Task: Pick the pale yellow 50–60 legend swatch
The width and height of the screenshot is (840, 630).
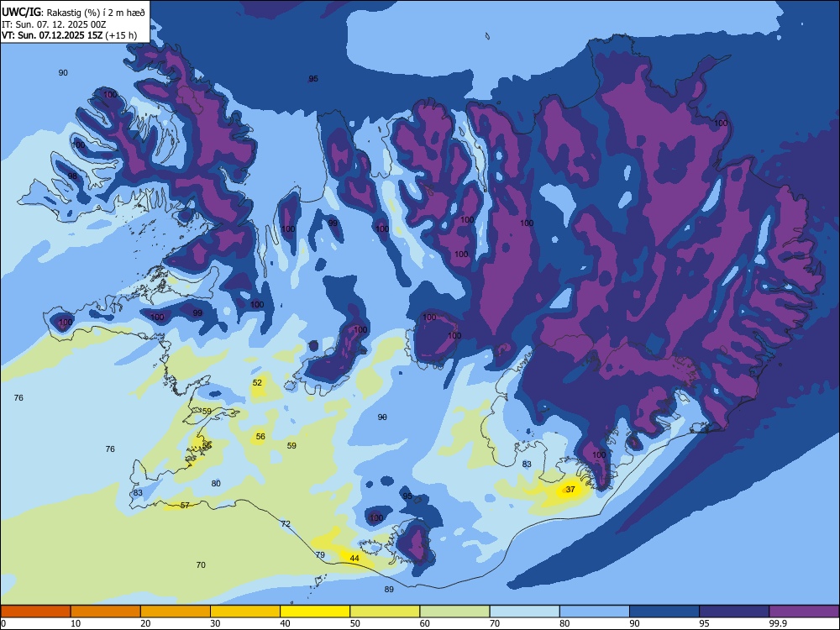Action: 385,612
